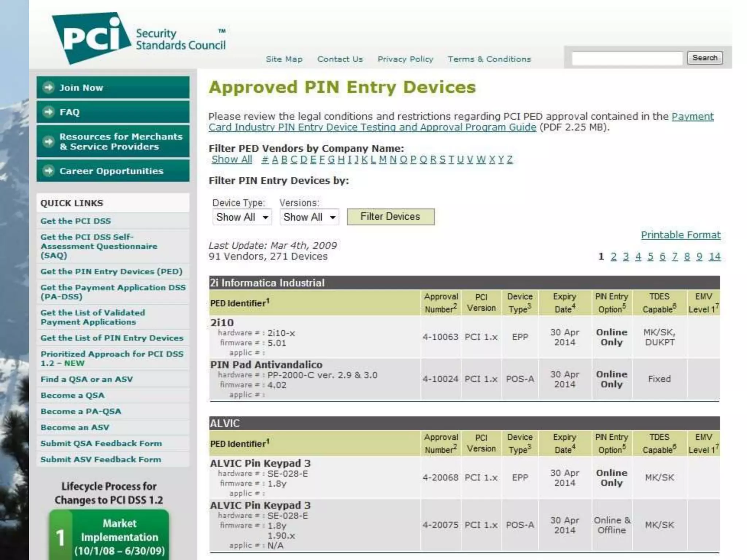747x560 pixels.
Task: Open the Contact Us menu link
Action: [340, 59]
